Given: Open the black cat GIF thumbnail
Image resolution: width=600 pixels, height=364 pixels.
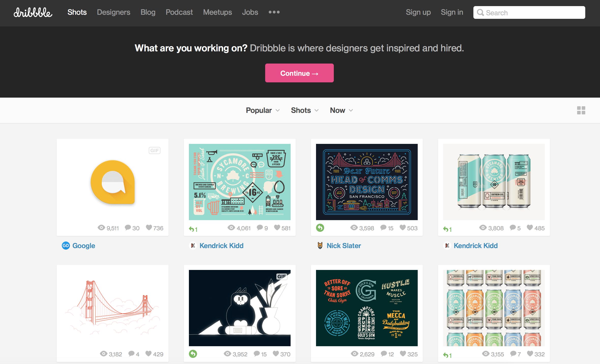Looking at the screenshot, I should [x=240, y=308].
